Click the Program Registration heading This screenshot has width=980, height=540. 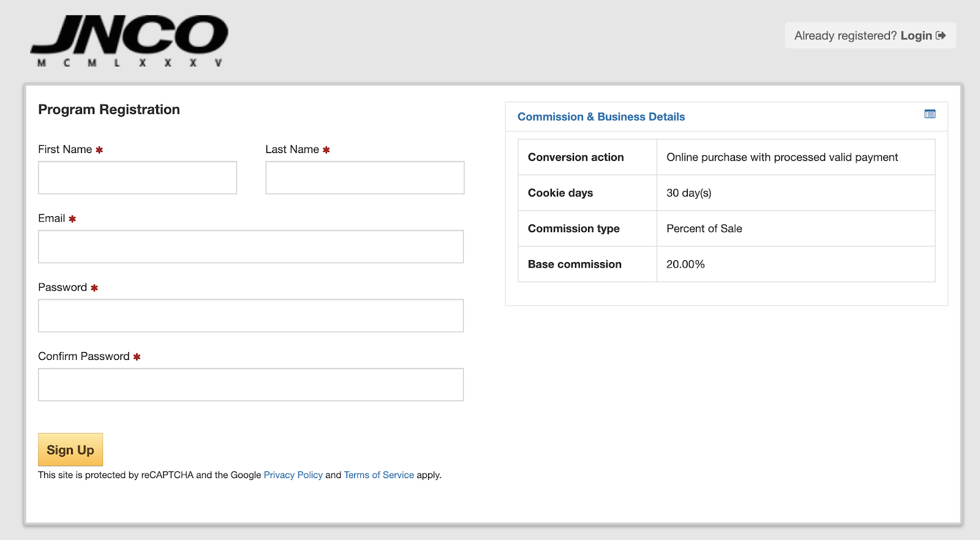tap(109, 110)
